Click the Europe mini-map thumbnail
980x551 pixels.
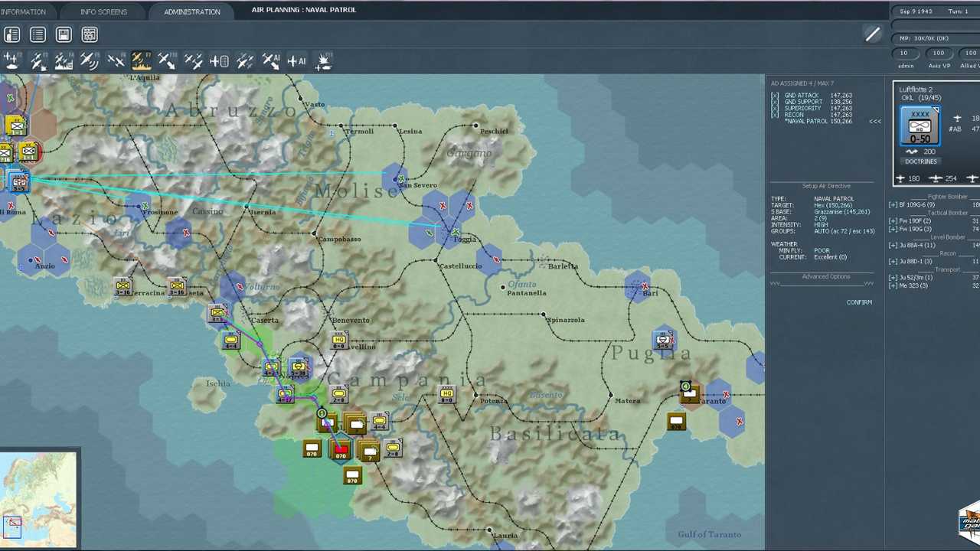[x=38, y=500]
